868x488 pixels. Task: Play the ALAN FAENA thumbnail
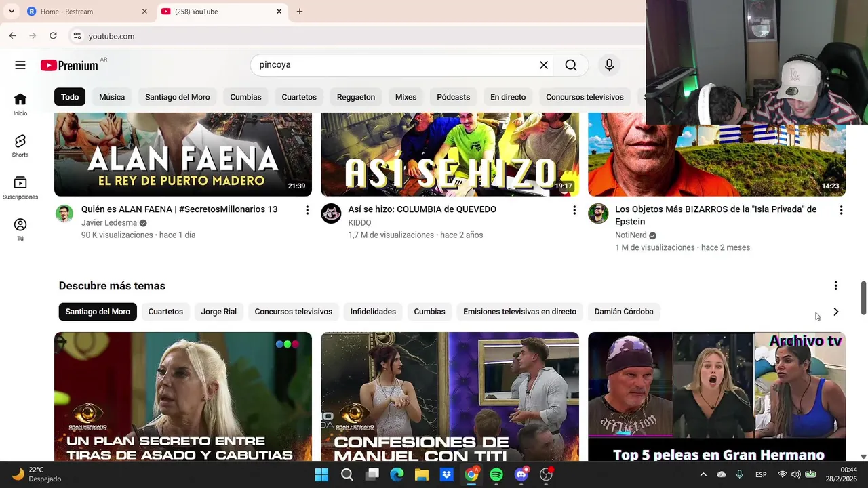point(183,155)
